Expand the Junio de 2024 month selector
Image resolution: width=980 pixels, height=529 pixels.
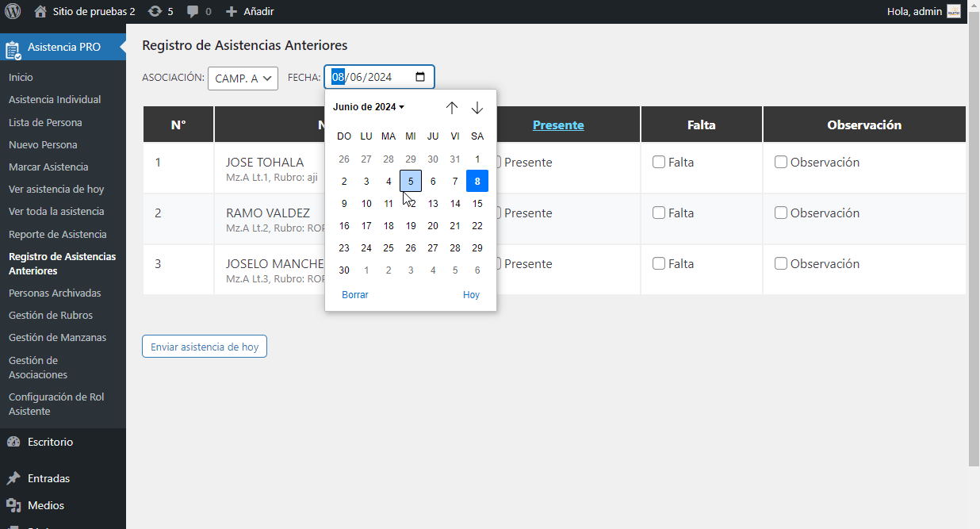pyautogui.click(x=369, y=107)
